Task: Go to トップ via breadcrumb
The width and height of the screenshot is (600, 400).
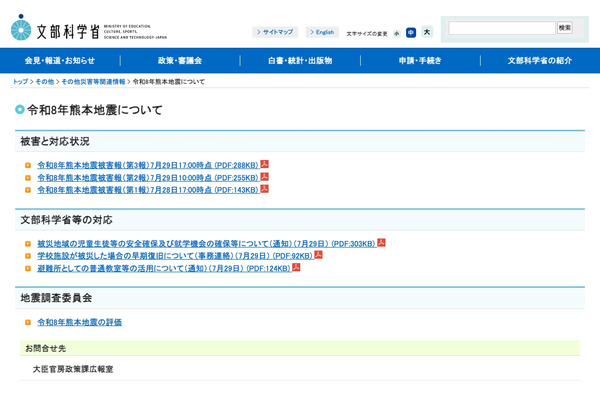Action: point(20,82)
